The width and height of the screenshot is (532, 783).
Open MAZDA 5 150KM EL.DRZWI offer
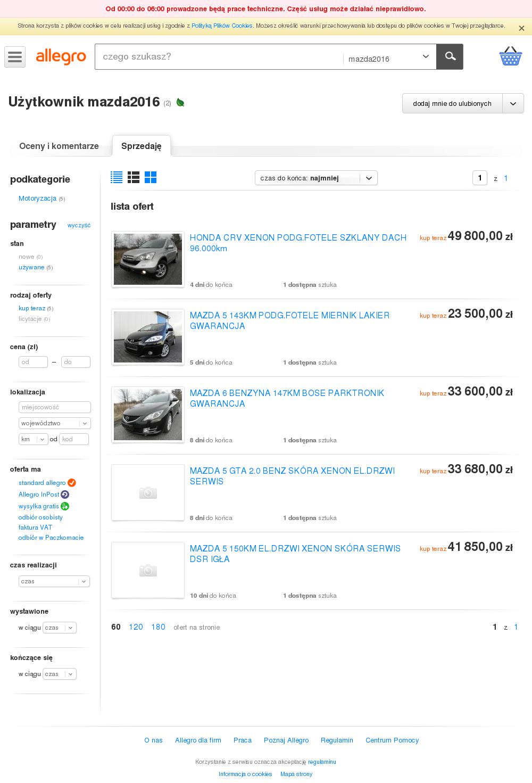pyautogui.click(x=295, y=554)
